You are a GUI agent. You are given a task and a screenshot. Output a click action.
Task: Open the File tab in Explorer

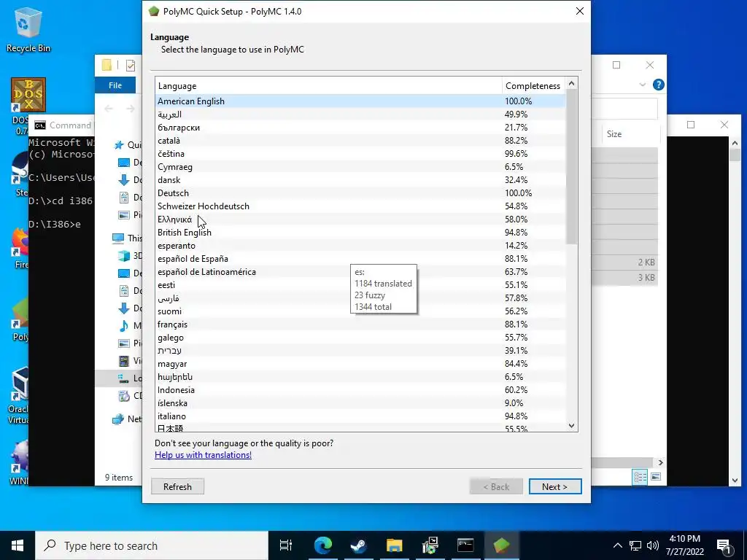[x=115, y=85]
